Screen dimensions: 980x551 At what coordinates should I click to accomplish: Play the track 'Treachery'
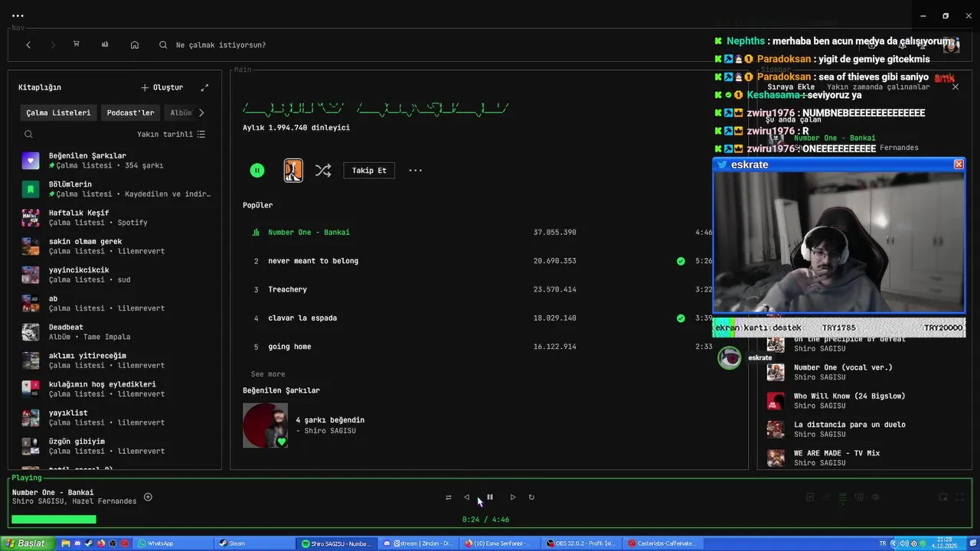287,289
